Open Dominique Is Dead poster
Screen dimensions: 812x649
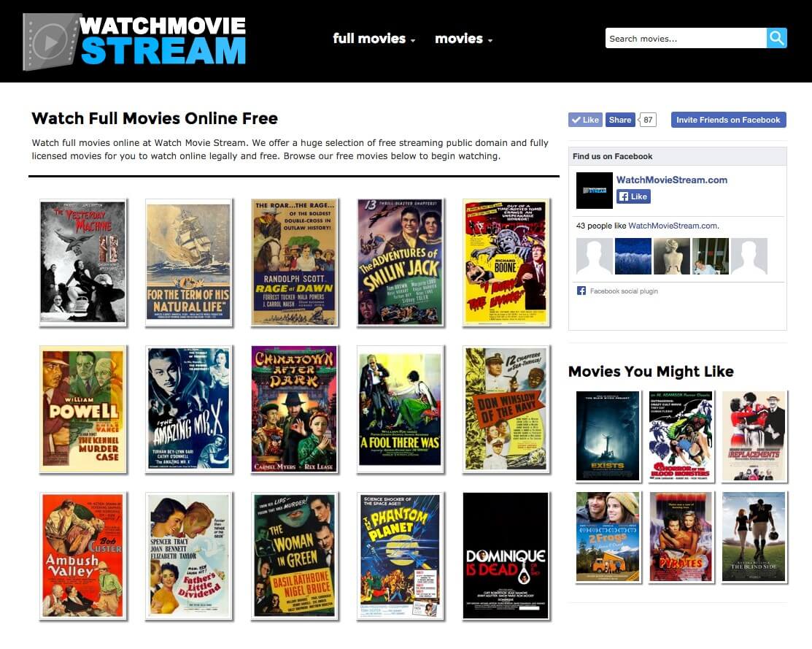point(506,556)
